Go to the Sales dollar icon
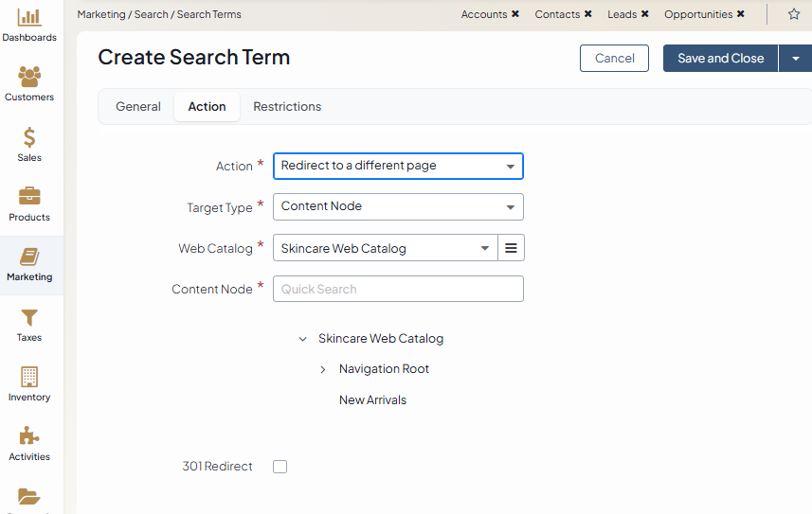This screenshot has height=514, width=812. (x=29, y=137)
